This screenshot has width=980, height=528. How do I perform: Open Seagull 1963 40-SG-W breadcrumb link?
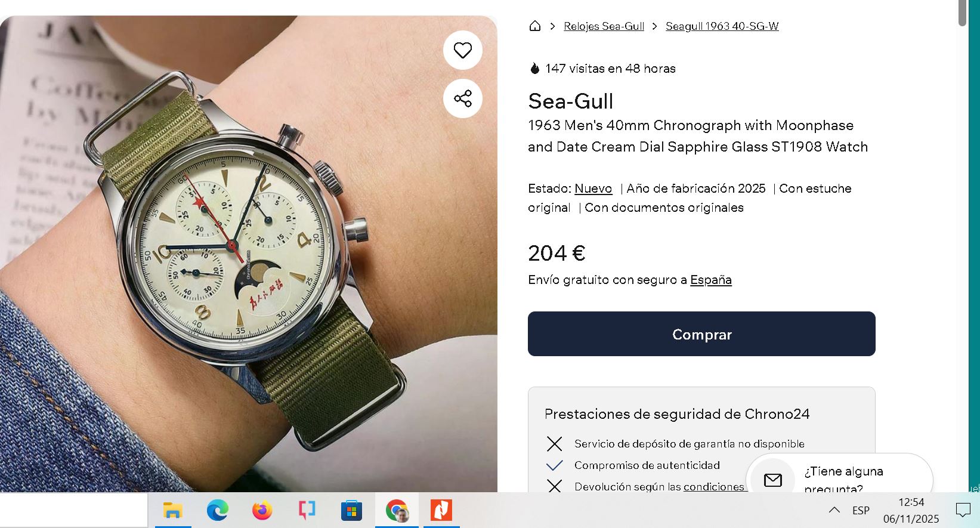(x=722, y=26)
